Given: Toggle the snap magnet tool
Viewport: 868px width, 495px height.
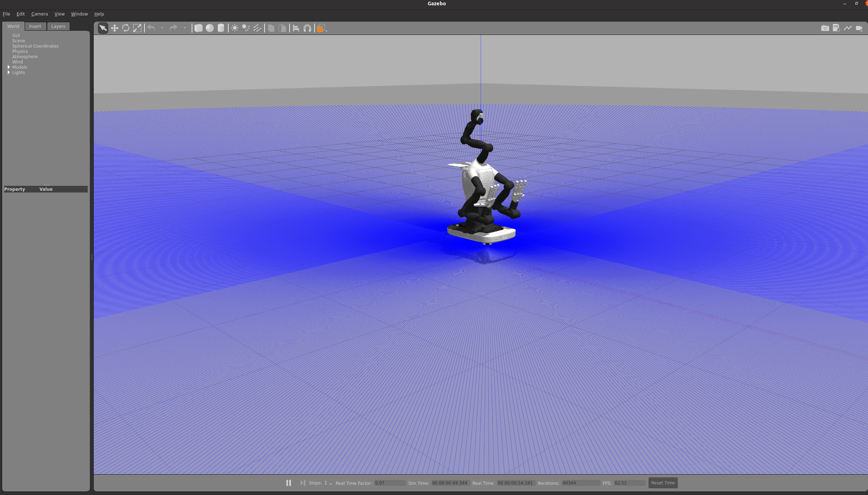Looking at the screenshot, I should tap(307, 28).
